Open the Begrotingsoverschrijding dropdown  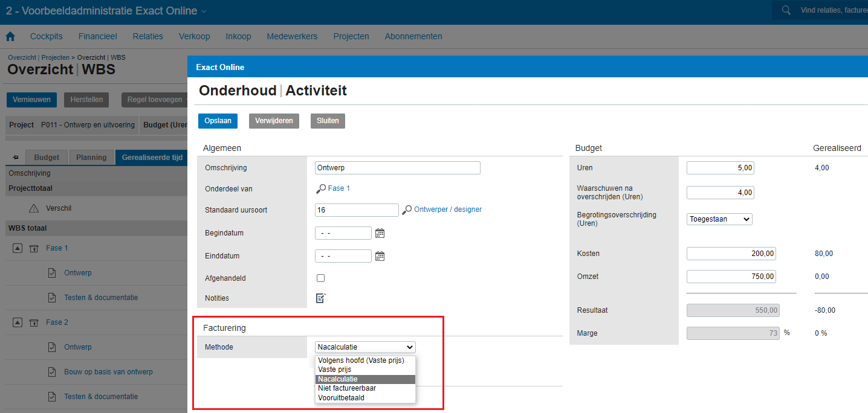(x=719, y=219)
